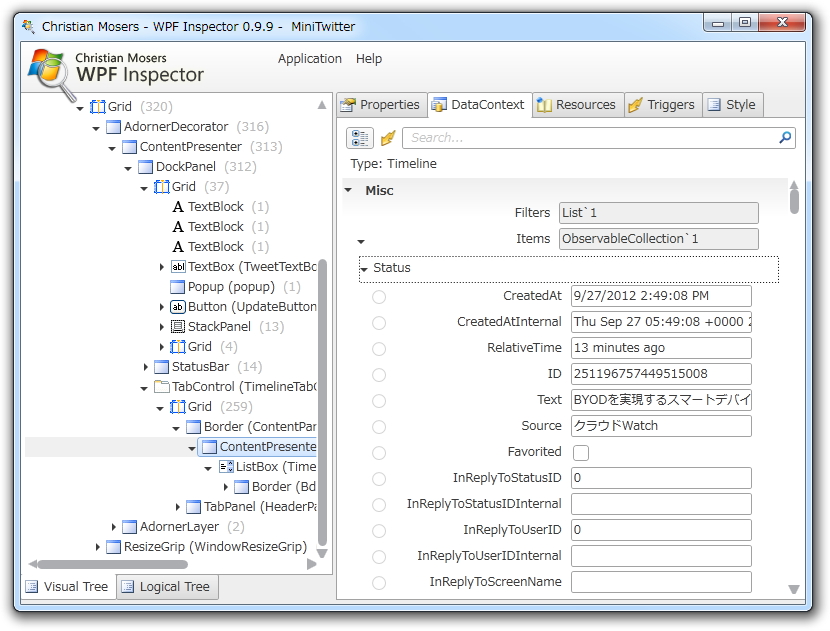Select the Visual Tree tab
Screen dimensions: 830x631
click(68, 587)
